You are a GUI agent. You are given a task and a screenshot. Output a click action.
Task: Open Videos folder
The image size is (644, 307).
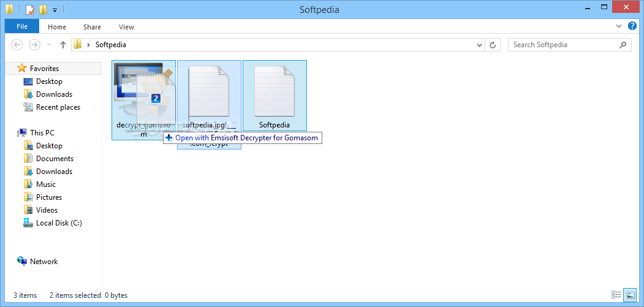click(x=47, y=210)
